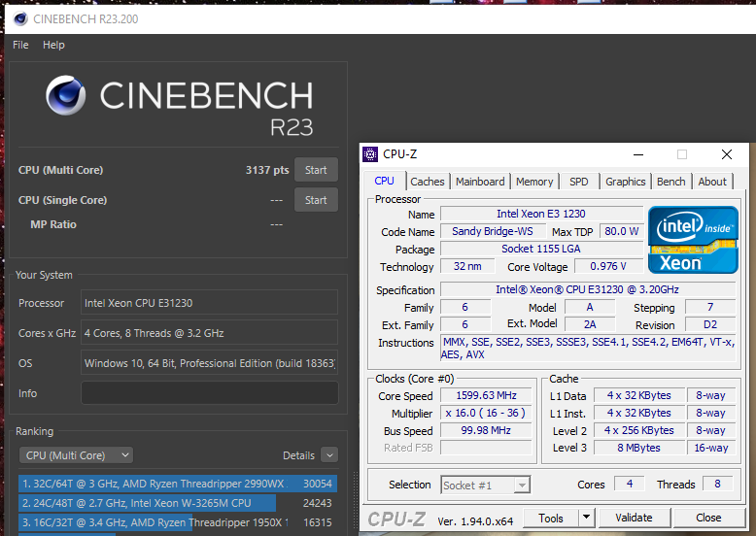Expand the Tools dropdown arrow in CPU-Z

pyautogui.click(x=586, y=519)
